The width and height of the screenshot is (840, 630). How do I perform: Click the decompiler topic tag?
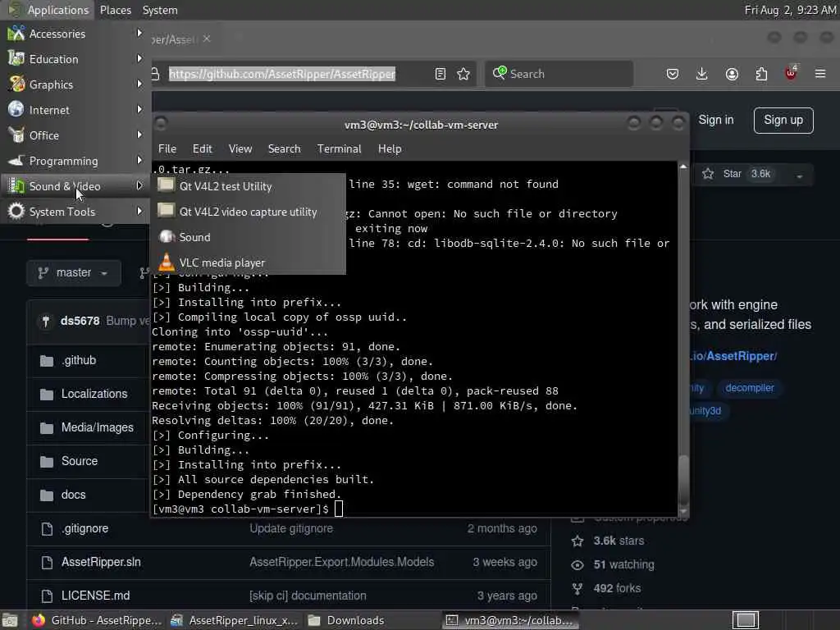point(750,388)
